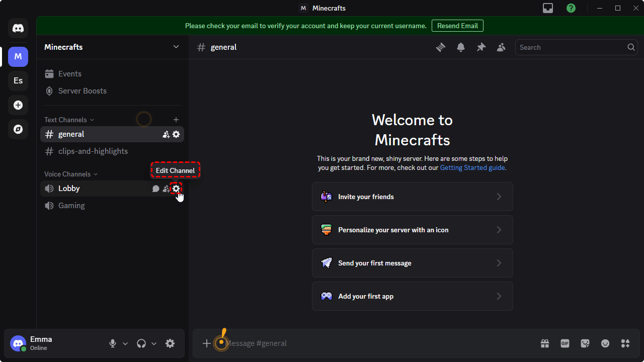Collapse the Text Channels category
The height and width of the screenshot is (362, 644).
69,120
